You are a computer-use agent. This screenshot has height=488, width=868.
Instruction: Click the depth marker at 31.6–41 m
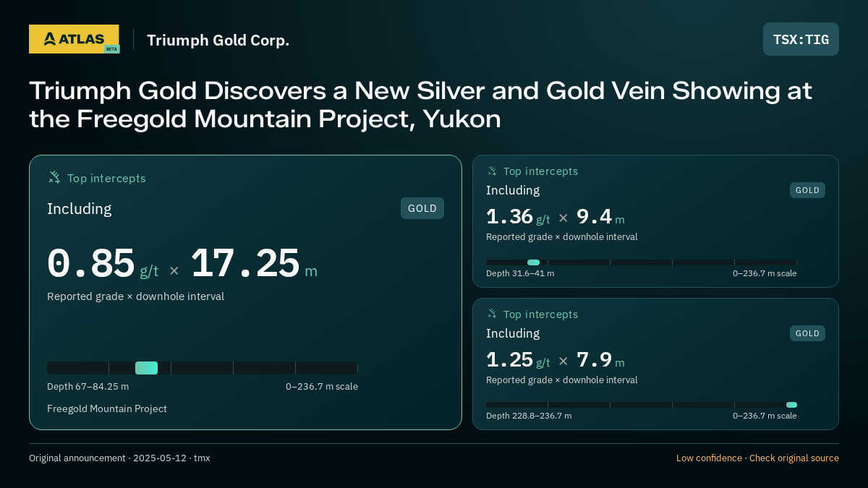coord(533,262)
